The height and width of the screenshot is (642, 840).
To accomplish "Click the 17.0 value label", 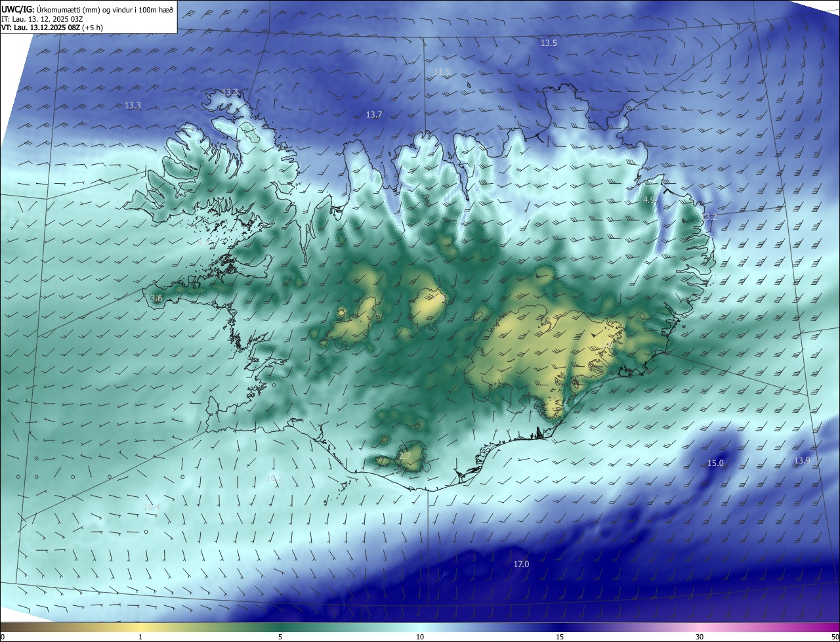I will (521, 565).
